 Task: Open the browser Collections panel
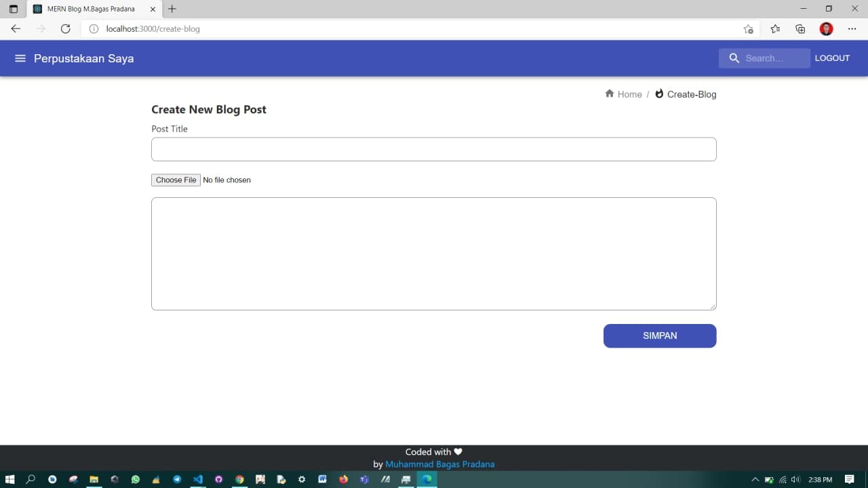coord(800,28)
